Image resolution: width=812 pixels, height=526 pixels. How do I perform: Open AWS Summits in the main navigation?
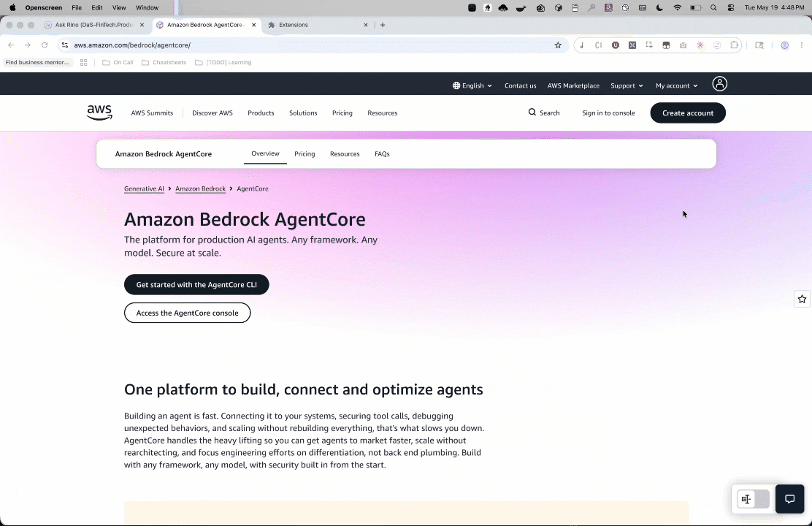click(x=152, y=113)
